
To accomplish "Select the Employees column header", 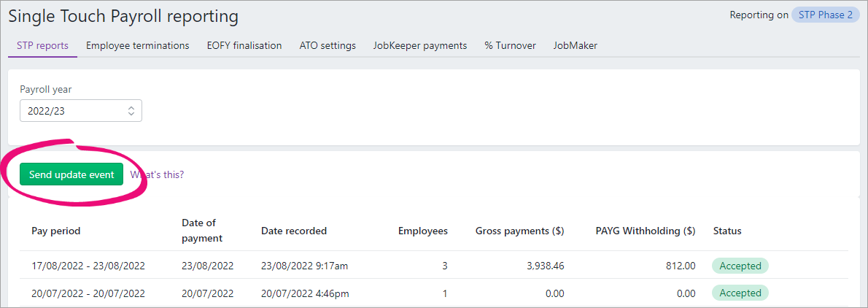I will 423,231.
